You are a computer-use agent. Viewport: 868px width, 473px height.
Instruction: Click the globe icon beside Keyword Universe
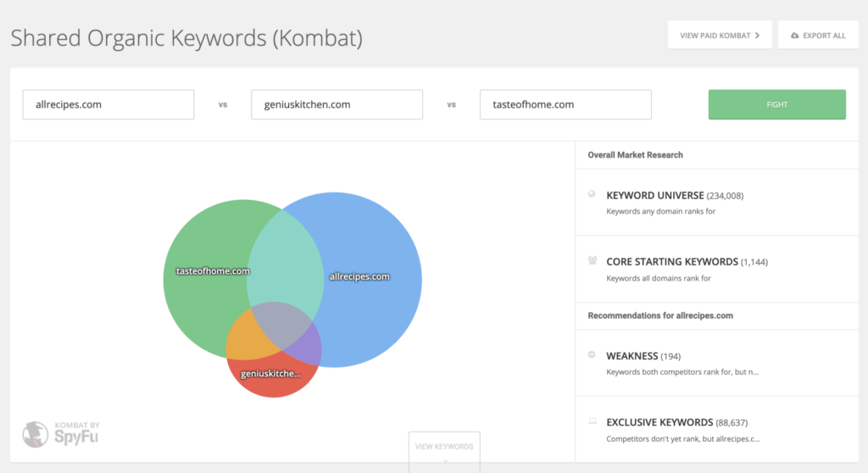pos(592,194)
